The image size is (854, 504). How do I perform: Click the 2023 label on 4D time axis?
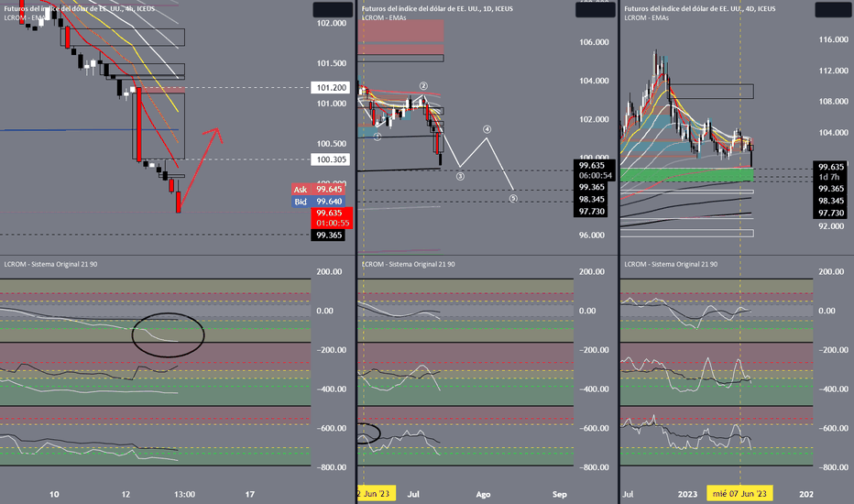[687, 495]
